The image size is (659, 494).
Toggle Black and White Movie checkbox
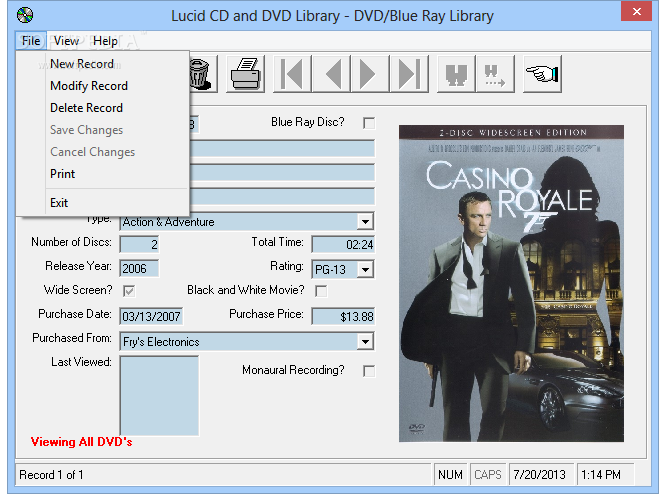[x=321, y=291]
